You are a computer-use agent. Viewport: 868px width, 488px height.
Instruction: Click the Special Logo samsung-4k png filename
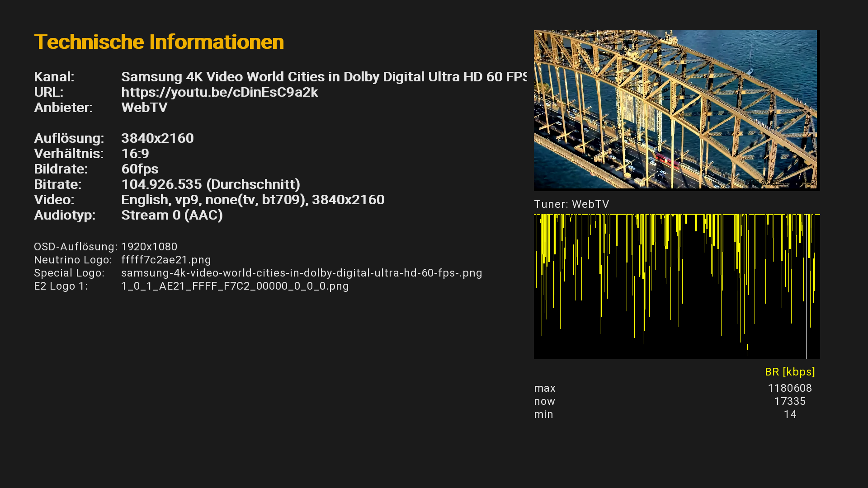(301, 273)
